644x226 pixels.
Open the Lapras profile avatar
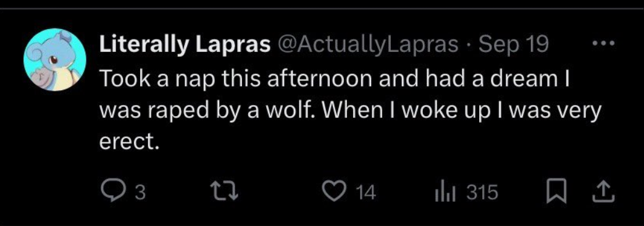pos(55,59)
